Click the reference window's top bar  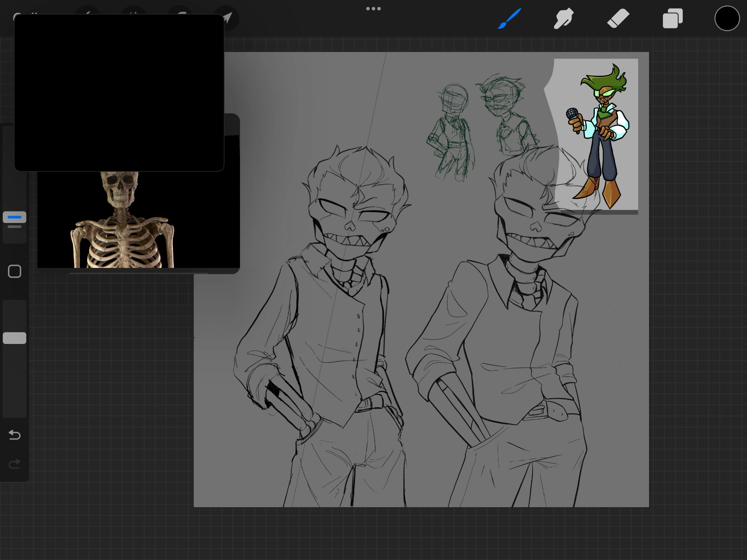[232, 124]
